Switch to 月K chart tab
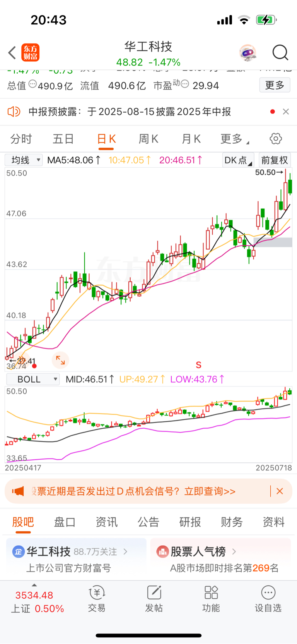 [191, 139]
